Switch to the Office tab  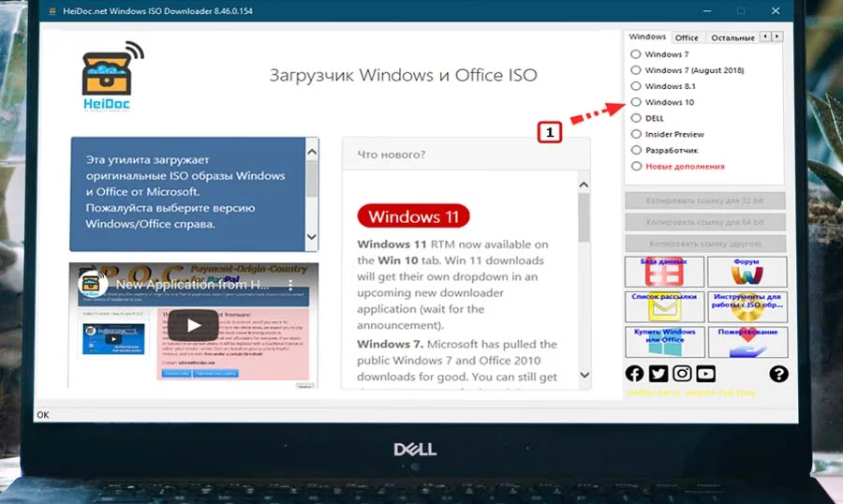[687, 37]
